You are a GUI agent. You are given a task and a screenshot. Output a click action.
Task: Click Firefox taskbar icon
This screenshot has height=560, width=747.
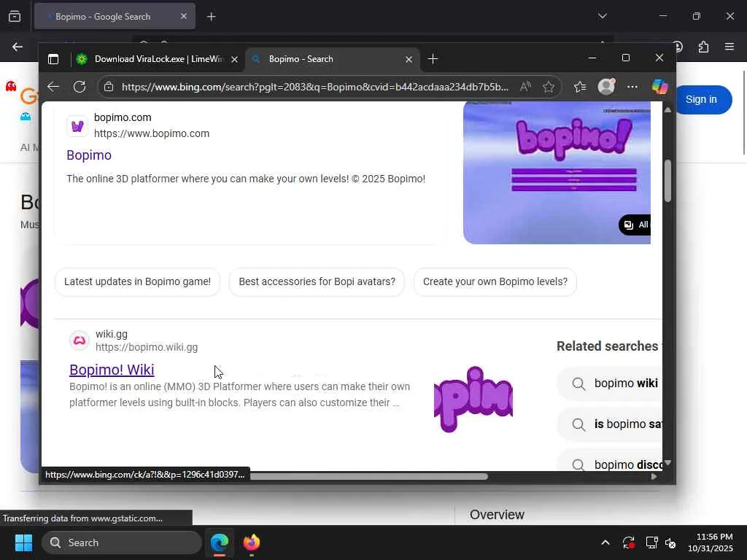click(x=252, y=542)
